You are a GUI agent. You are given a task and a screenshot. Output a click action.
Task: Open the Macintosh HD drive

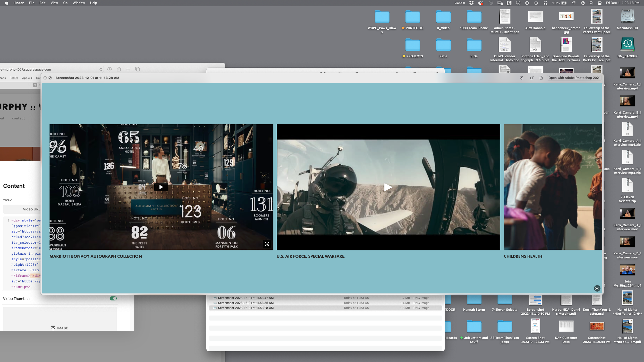(627, 16)
